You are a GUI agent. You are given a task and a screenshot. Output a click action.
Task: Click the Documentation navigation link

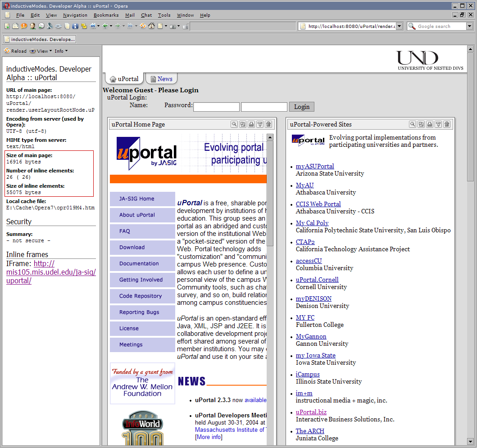[x=142, y=264]
